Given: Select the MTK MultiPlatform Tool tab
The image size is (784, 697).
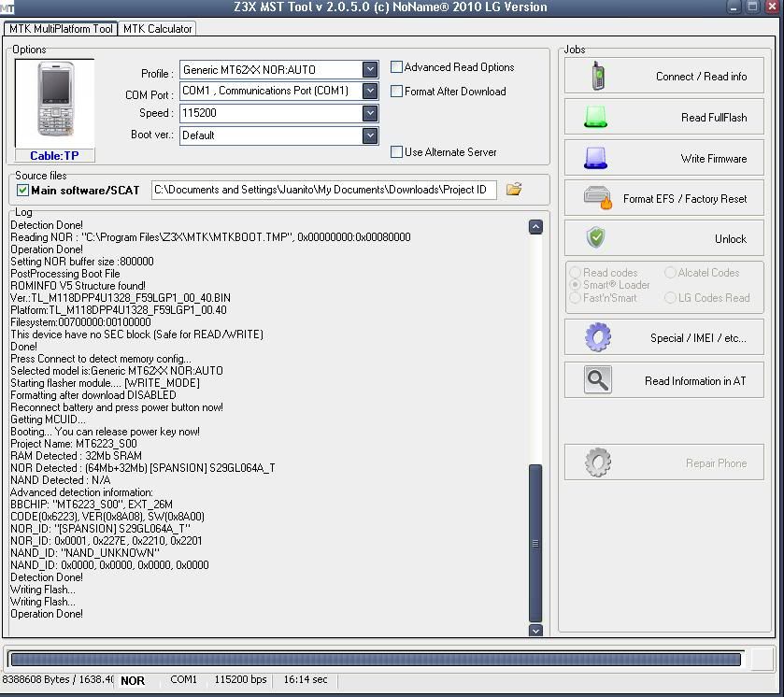Looking at the screenshot, I should point(61,29).
